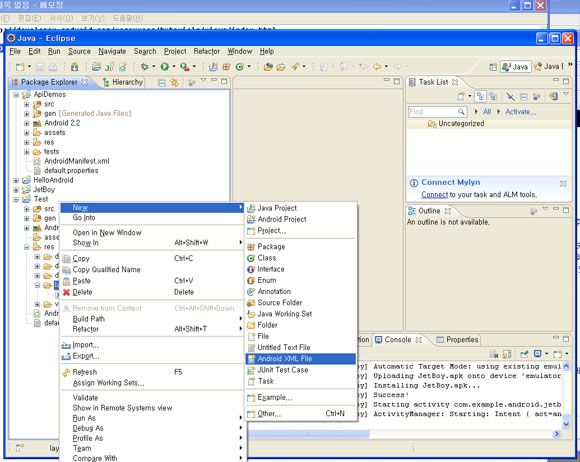Open the Run button dropdown arrow
Screen dimensions: 580x462
[173, 67]
